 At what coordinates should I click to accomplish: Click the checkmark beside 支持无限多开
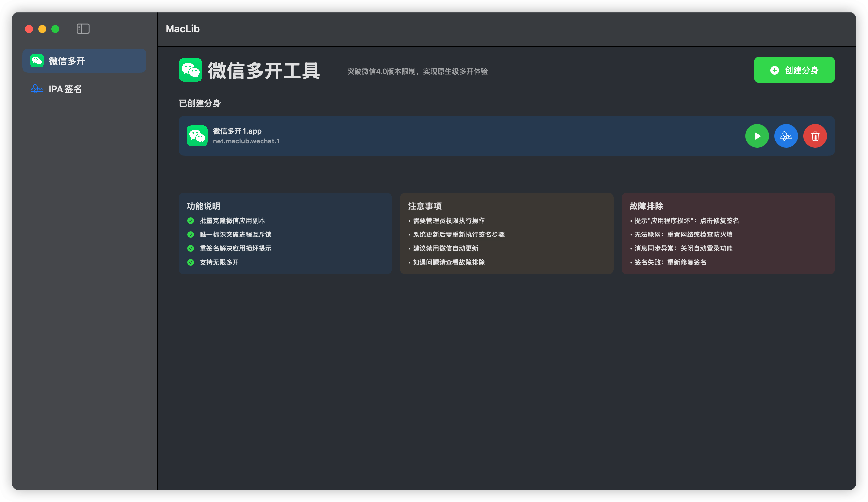point(191,262)
